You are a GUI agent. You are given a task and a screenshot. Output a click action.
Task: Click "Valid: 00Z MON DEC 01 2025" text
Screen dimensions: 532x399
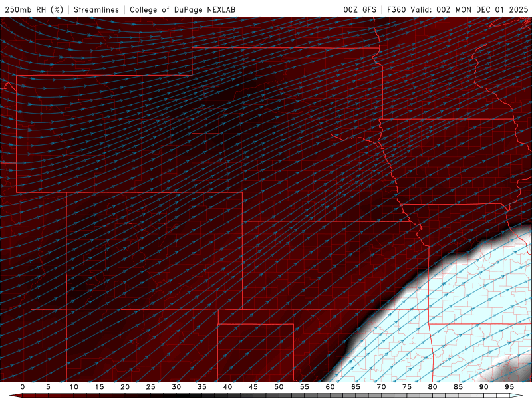point(469,9)
